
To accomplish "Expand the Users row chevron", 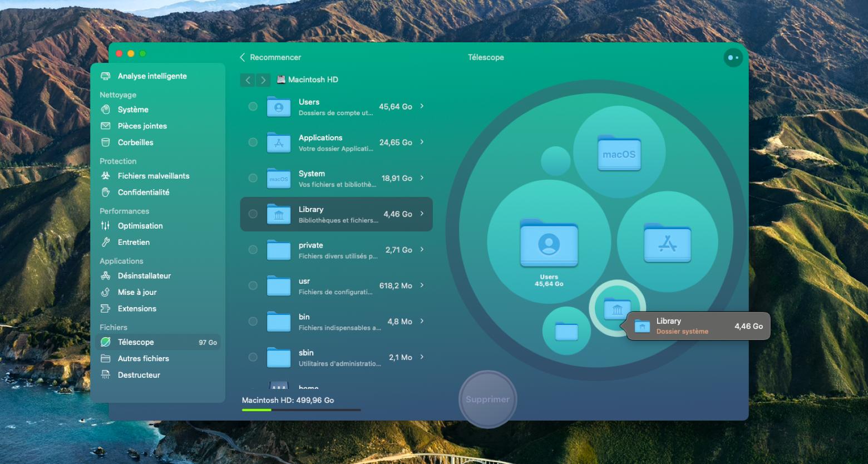I will click(422, 106).
